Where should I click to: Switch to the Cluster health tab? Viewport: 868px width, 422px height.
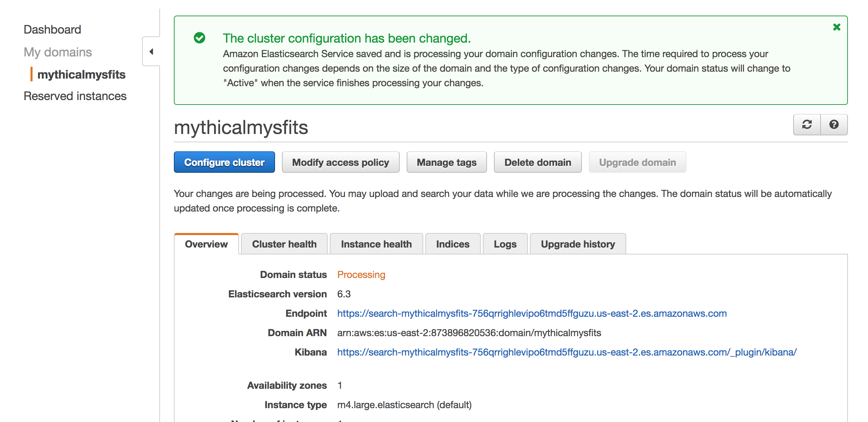(284, 244)
